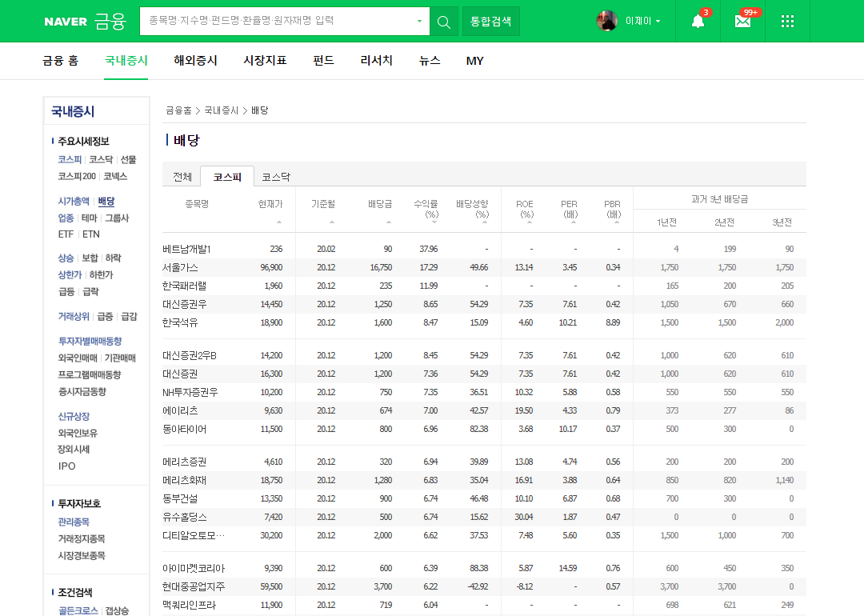The image size is (864, 616).
Task: Open the 현대중공업지주 stock
Action: click(194, 586)
